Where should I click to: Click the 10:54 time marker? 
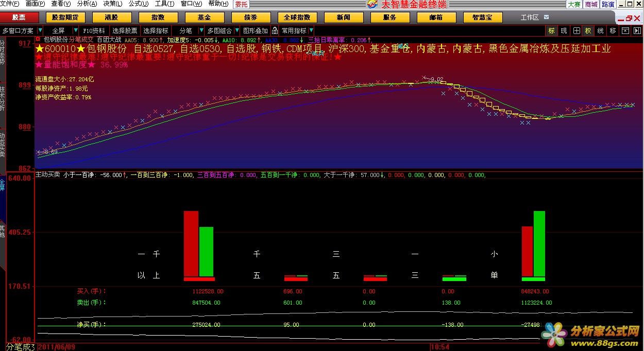coord(440,347)
